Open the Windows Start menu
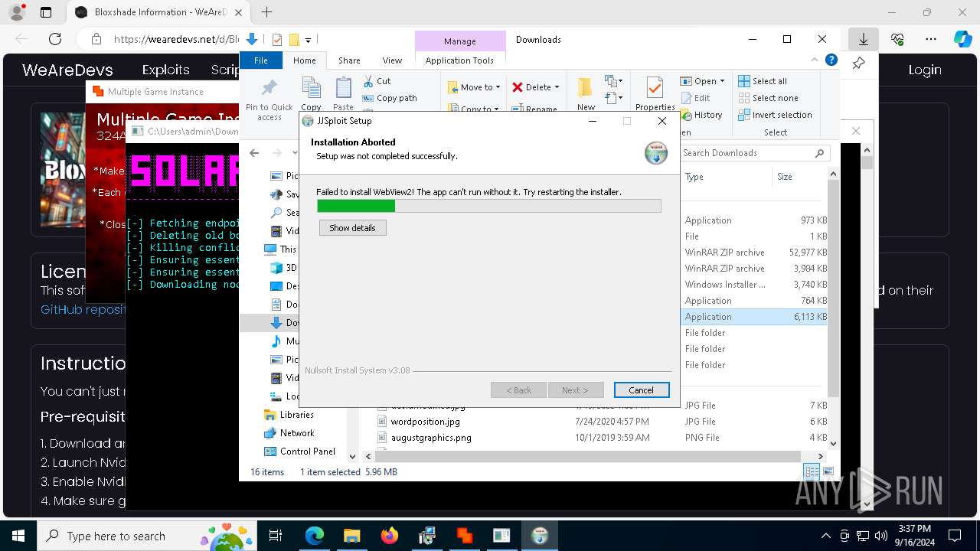The height and width of the screenshot is (551, 980). 18,536
